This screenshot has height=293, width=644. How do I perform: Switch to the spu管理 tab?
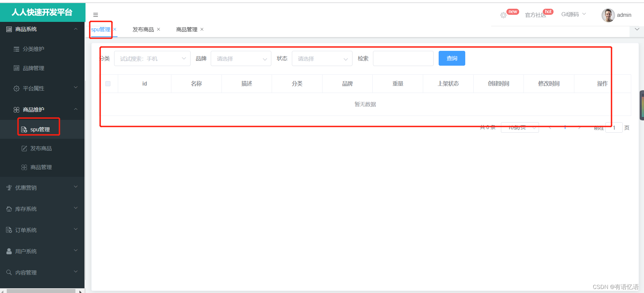(x=101, y=29)
